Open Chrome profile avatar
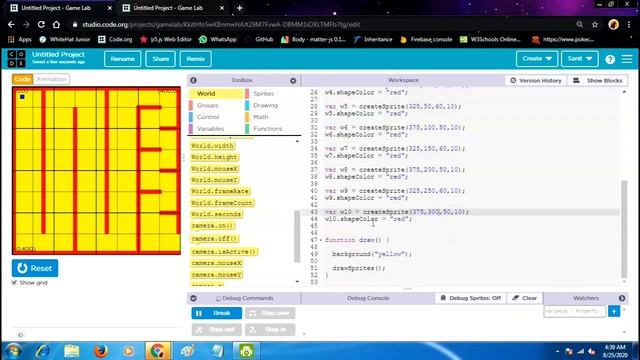 click(613, 24)
